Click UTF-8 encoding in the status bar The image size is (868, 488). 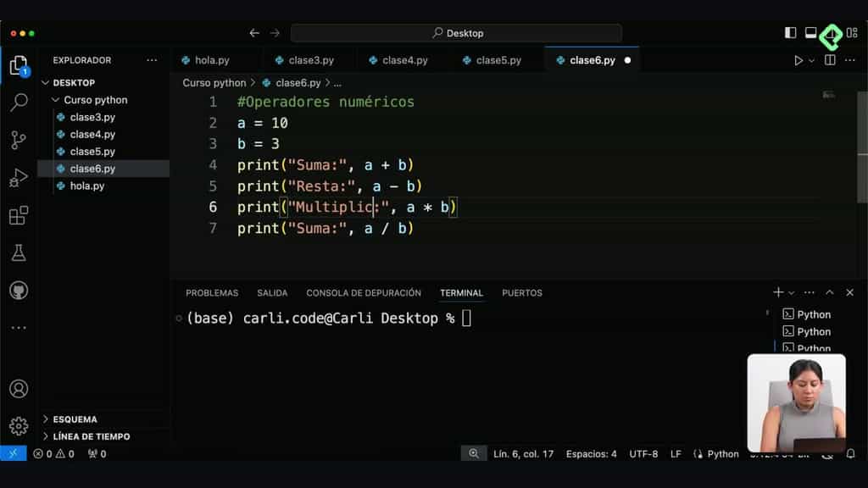pyautogui.click(x=643, y=453)
